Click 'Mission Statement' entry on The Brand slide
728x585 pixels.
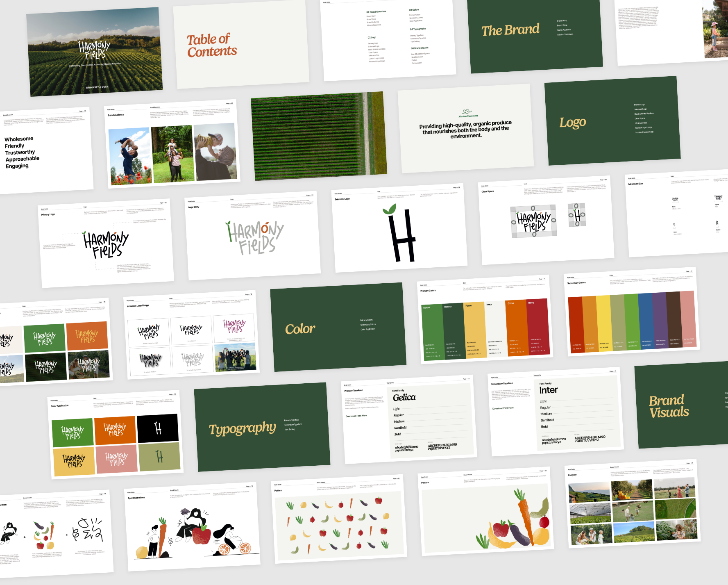(565, 34)
